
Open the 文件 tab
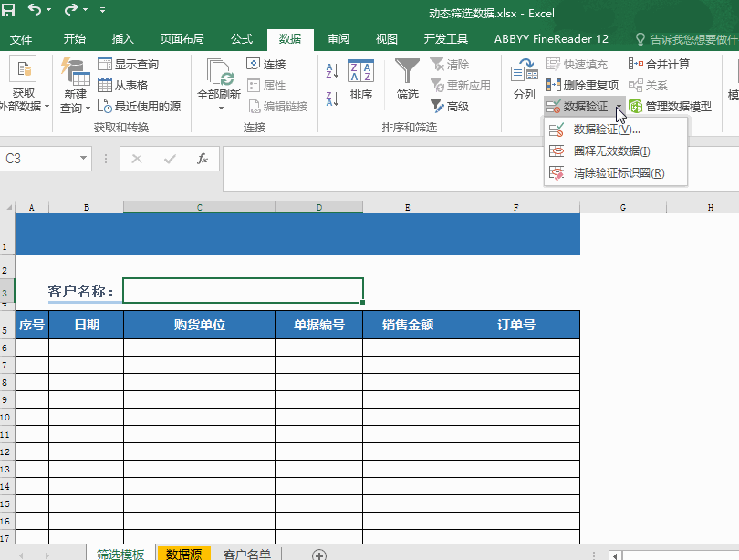(21, 39)
